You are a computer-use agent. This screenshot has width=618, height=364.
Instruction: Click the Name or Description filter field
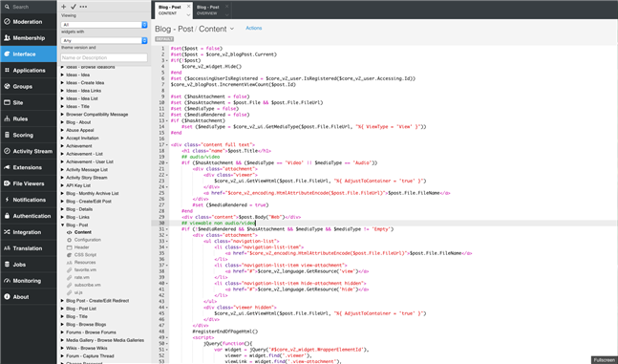tap(104, 57)
